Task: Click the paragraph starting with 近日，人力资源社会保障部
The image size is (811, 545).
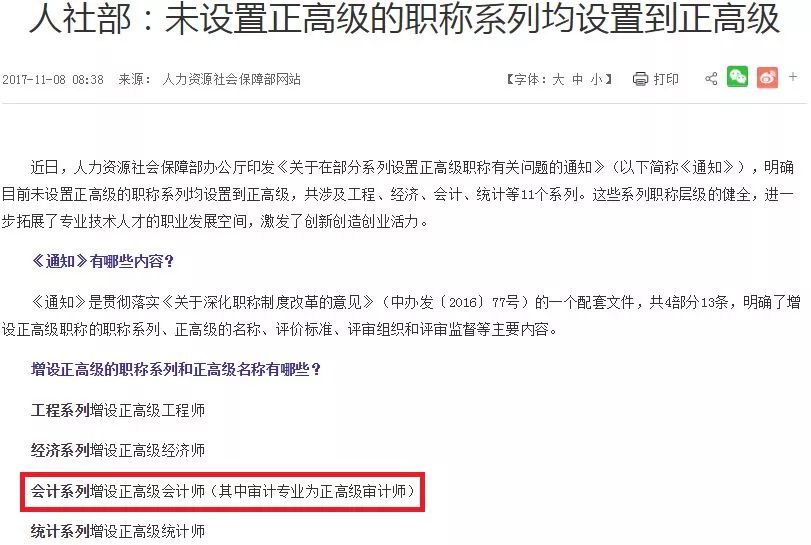Action: point(398,194)
